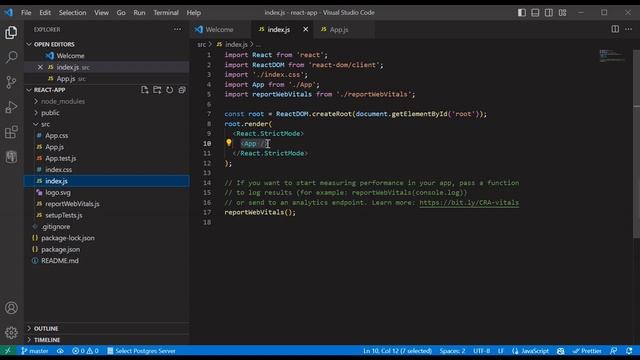
Task: Click the editor minimap
Action: coord(611,56)
